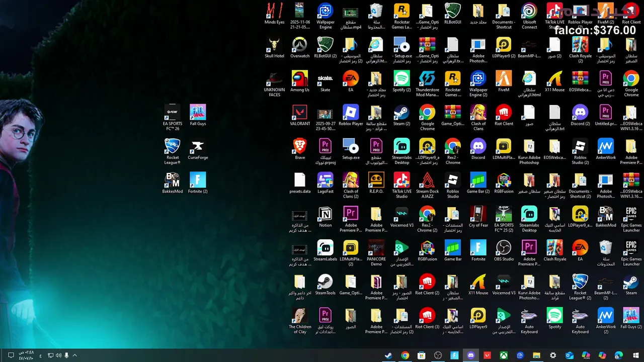Open the Notion desktop shortcut
Image resolution: width=644 pixels, height=362 pixels.
click(x=325, y=216)
